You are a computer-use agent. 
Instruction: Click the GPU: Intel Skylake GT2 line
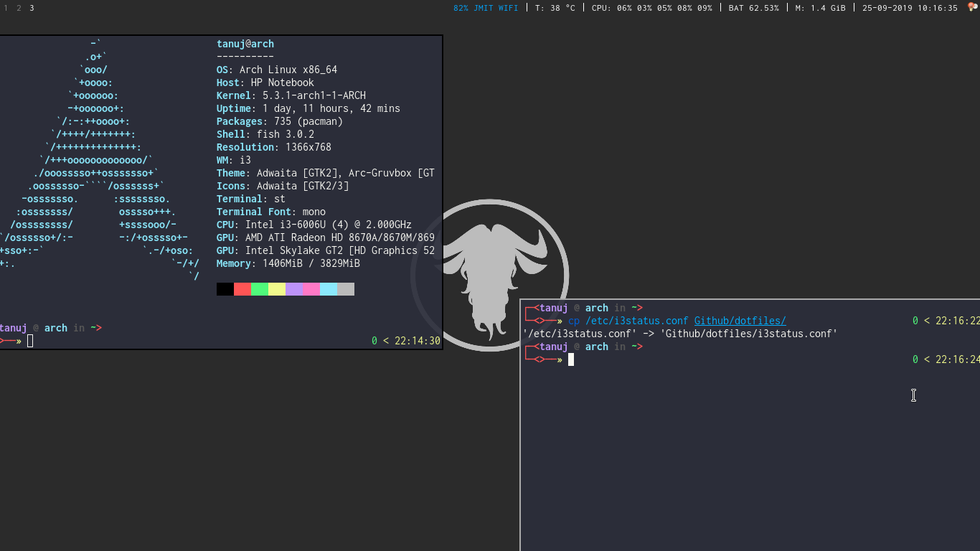326,250
